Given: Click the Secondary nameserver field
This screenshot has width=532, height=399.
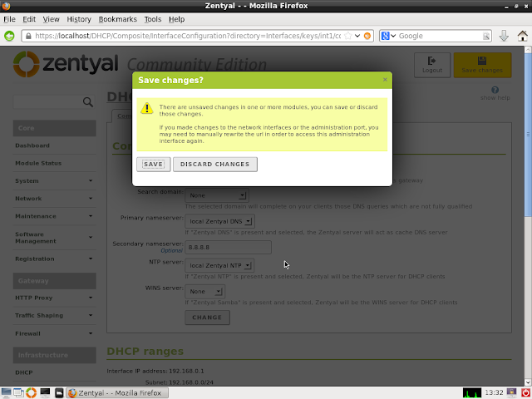Looking at the screenshot, I should click(228, 248).
